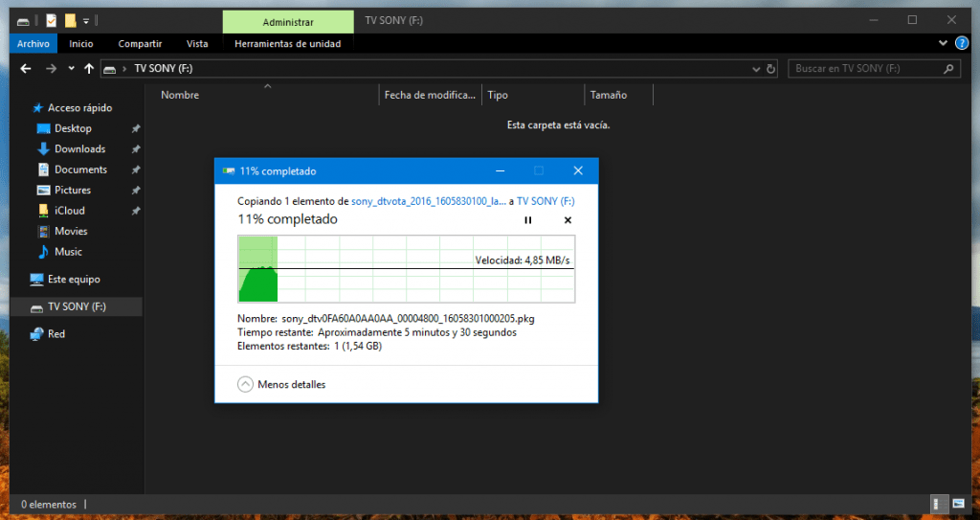Viewport: 980px width, 520px height.
Task: Switch to the Vista ribbon tab
Action: (x=197, y=43)
